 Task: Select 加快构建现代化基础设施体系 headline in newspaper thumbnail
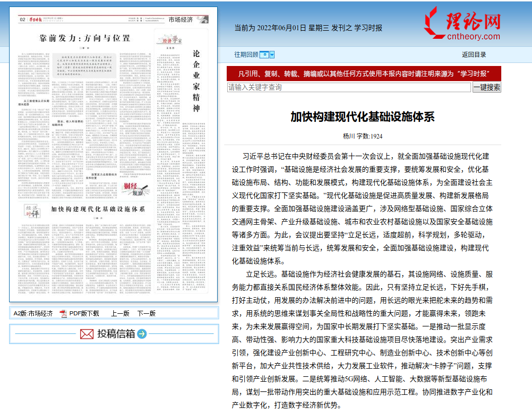point(98,208)
